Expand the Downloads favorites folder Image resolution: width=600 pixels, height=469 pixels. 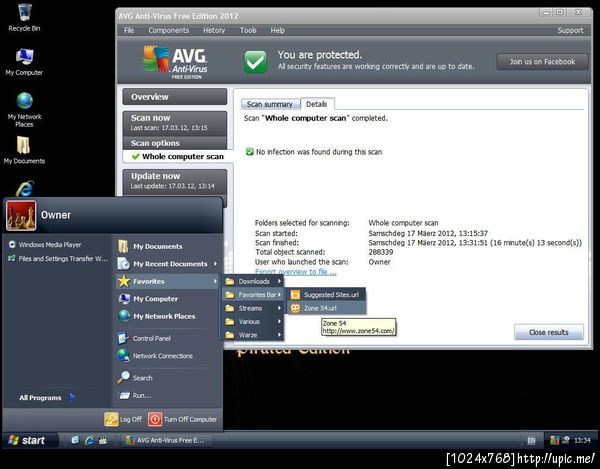253,281
